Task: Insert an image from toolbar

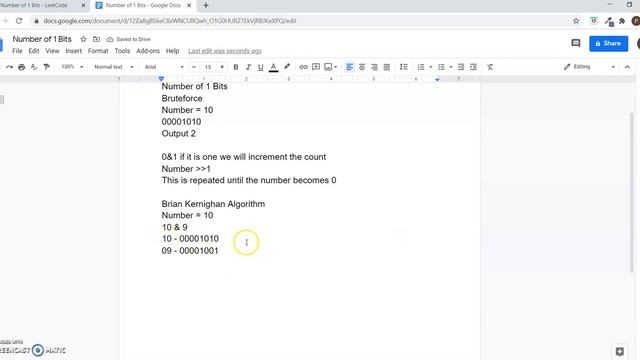Action: point(328,67)
